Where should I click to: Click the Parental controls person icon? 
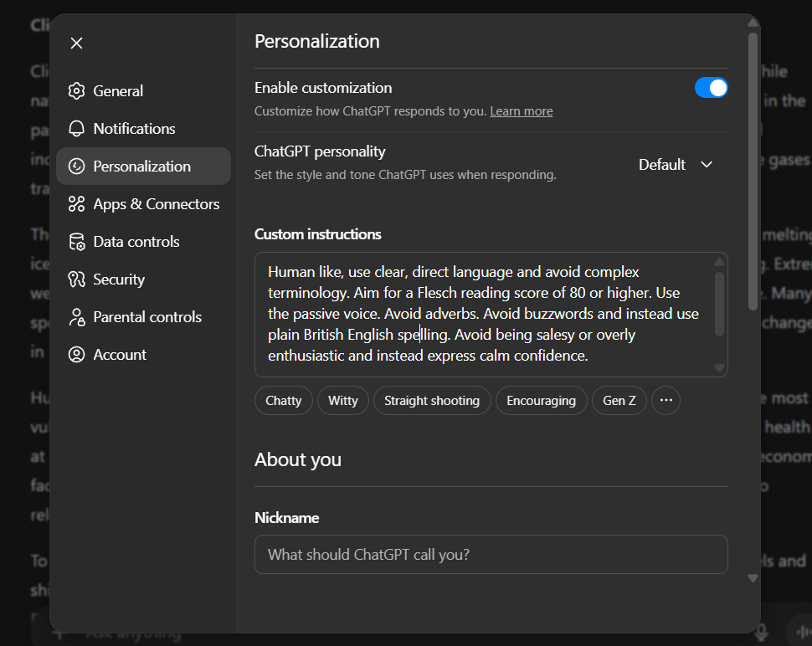[77, 317]
